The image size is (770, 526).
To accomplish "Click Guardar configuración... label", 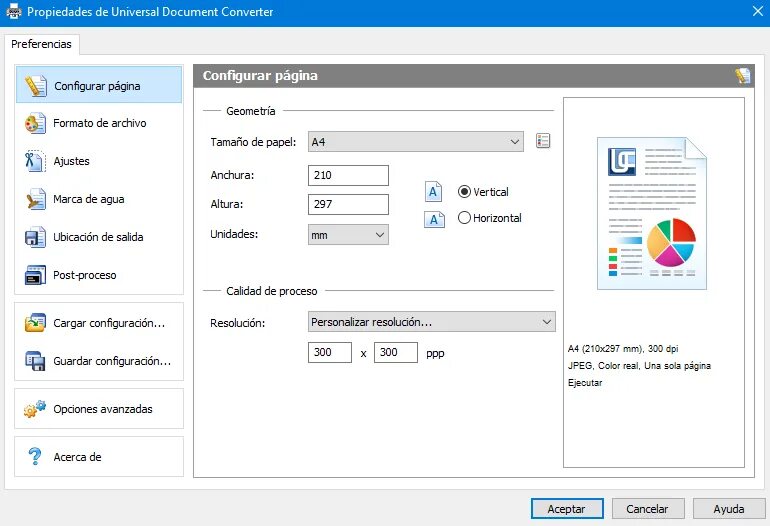I will tap(112, 361).
